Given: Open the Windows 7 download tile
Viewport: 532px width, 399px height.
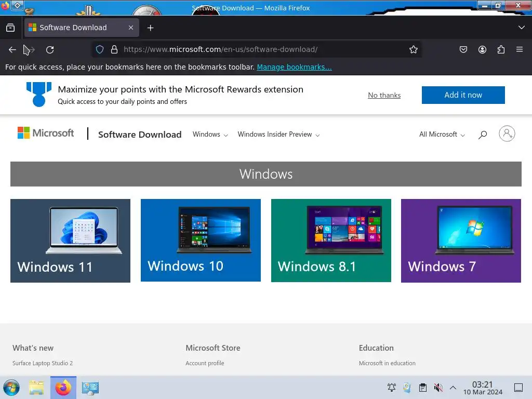Looking at the screenshot, I should 461,241.
